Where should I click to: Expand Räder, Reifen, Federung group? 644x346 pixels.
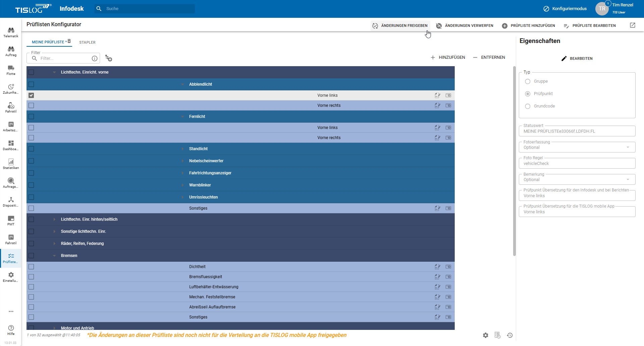[x=54, y=244]
